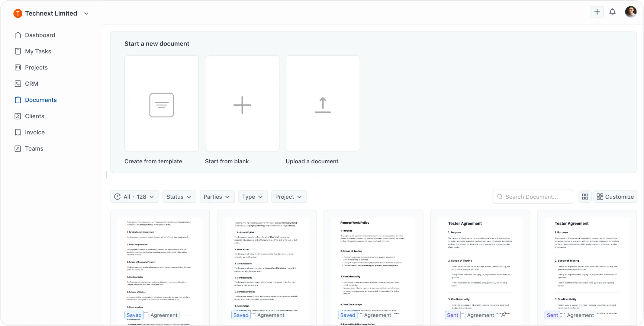
Task: Click the Start from blank label
Action: click(227, 161)
